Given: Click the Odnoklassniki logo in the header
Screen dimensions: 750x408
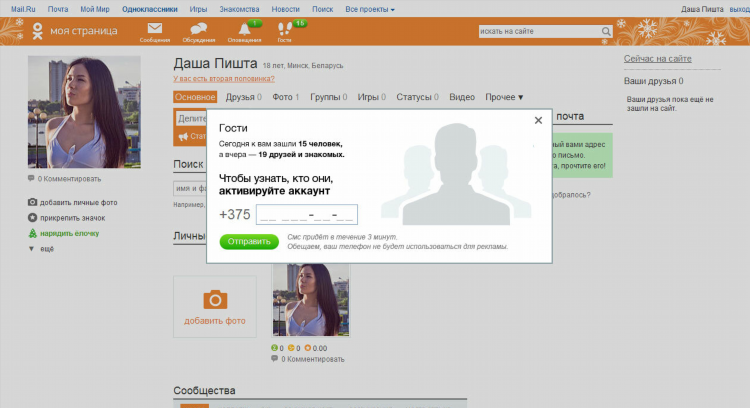Looking at the screenshot, I should coord(37,31).
